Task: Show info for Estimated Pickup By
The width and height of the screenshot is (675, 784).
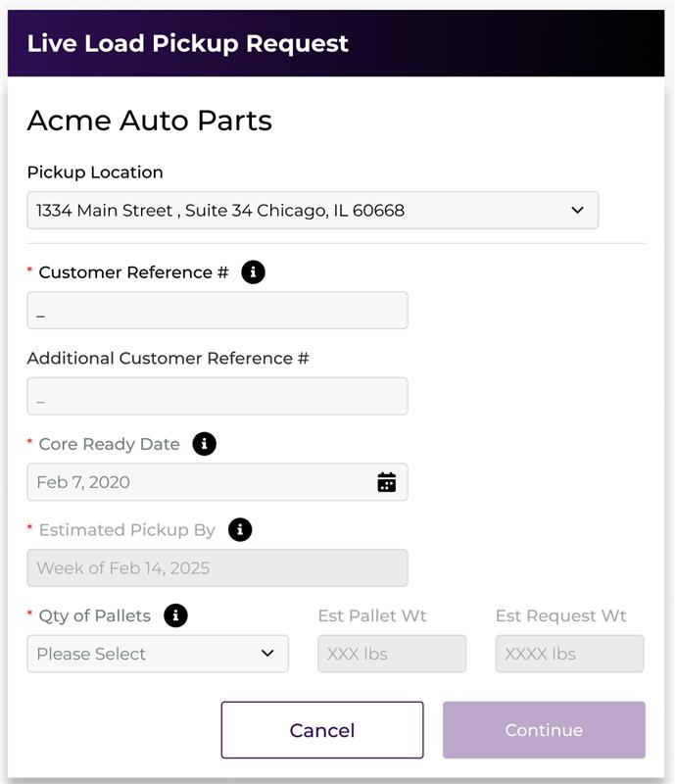Action: click(240, 530)
